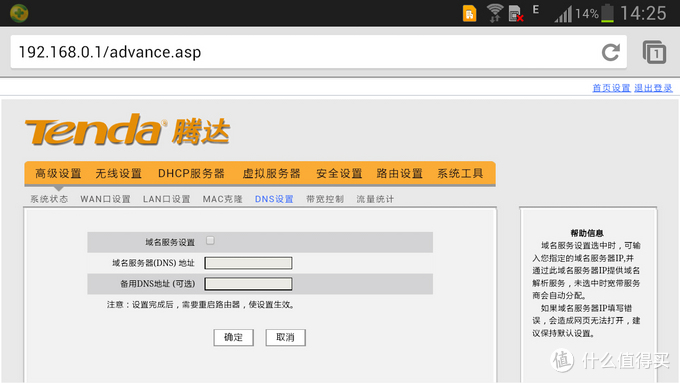680x383 pixels.
Task: Open the DHCP服务器 menu tab
Action: 191,173
